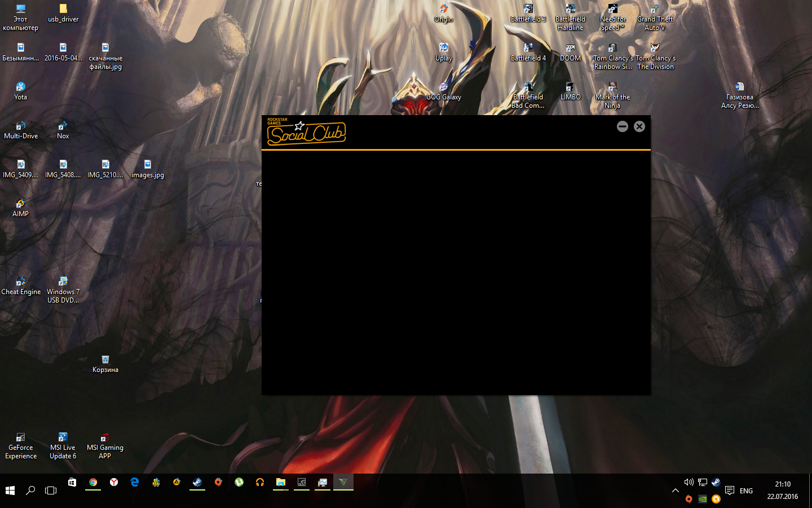Close the Social Club window

coord(639,126)
